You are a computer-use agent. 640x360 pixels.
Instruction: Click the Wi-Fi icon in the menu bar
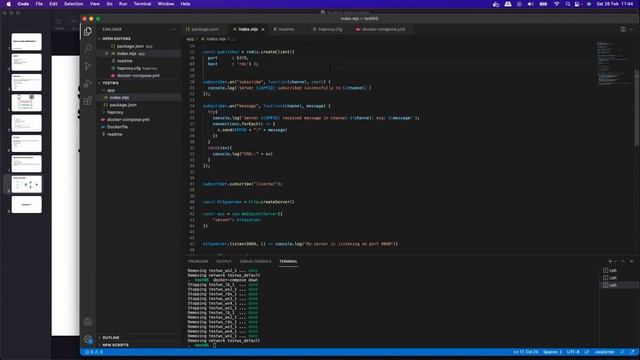(x=556, y=4)
